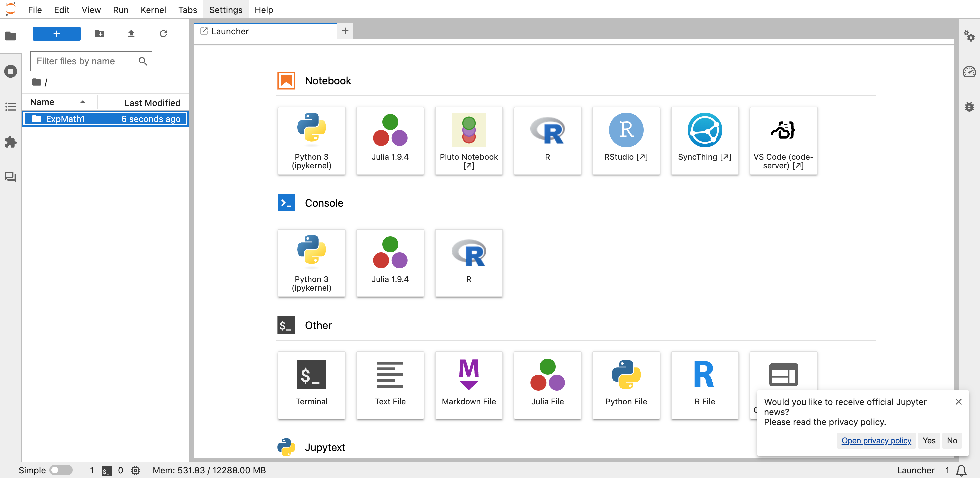Open the Tabs menu
This screenshot has width=980, height=478.
click(188, 10)
